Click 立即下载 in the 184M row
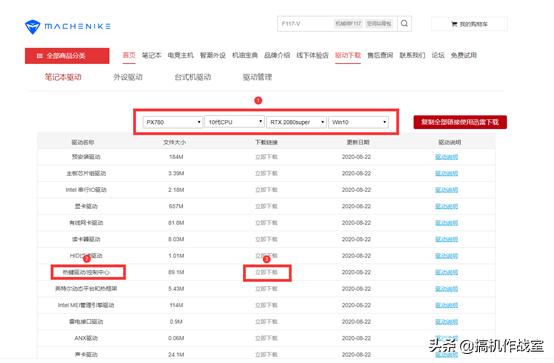Viewport: 554px width, 363px height. coord(266,157)
